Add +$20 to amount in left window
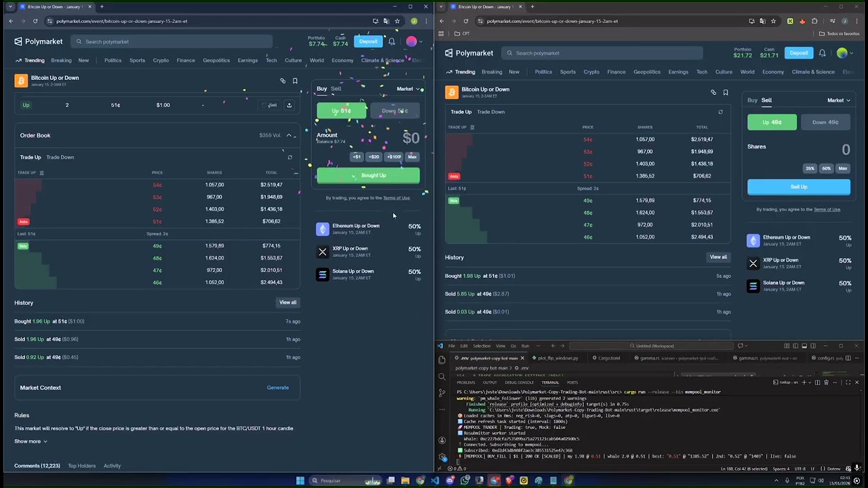The width and height of the screenshot is (868, 488). [x=374, y=157]
